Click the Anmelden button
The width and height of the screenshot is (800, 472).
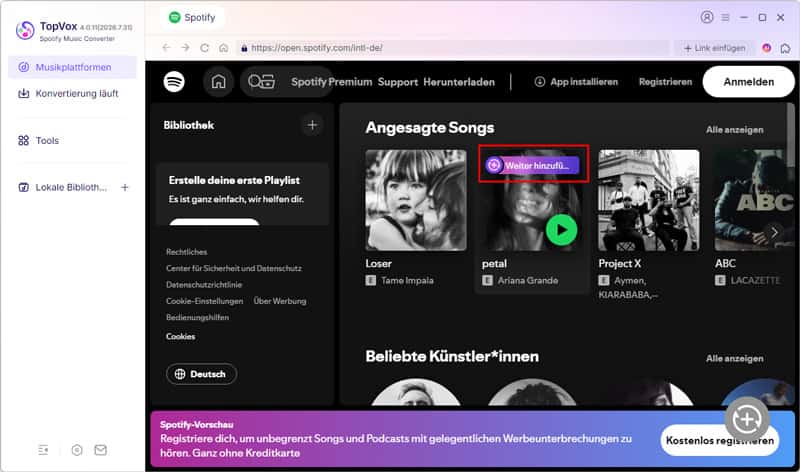pos(748,82)
